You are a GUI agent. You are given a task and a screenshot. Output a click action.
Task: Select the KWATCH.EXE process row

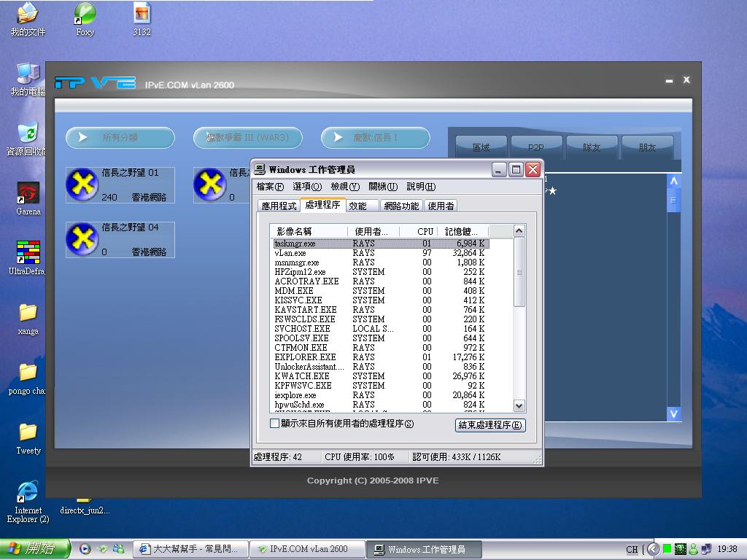coord(381,376)
